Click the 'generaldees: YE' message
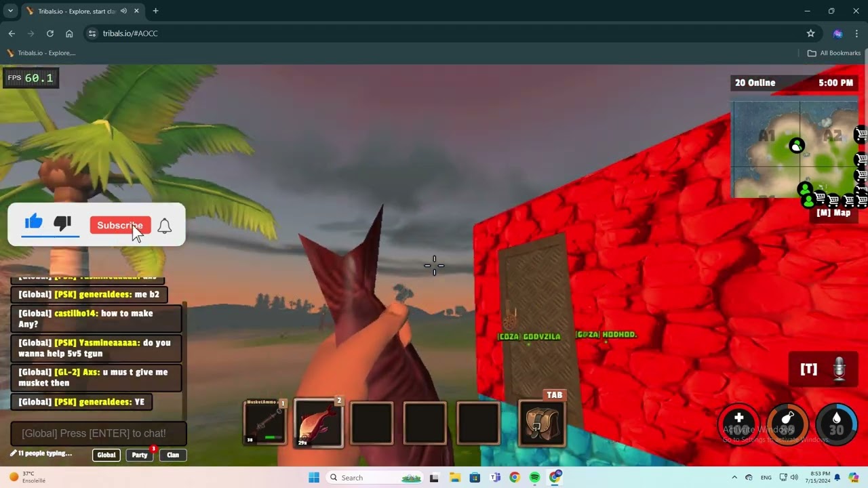Viewport: 868px width, 488px height. point(82,402)
